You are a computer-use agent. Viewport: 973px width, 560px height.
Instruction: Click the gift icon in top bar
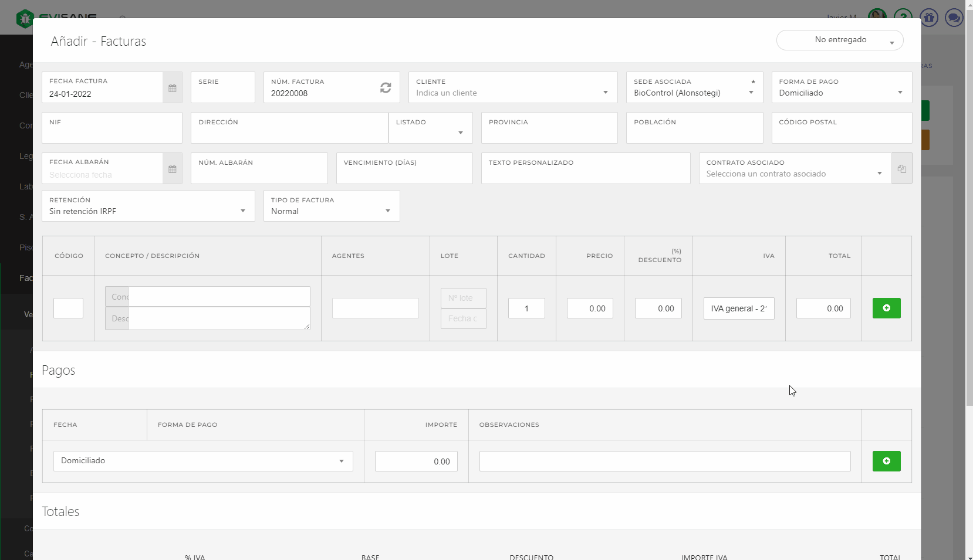coord(928,18)
